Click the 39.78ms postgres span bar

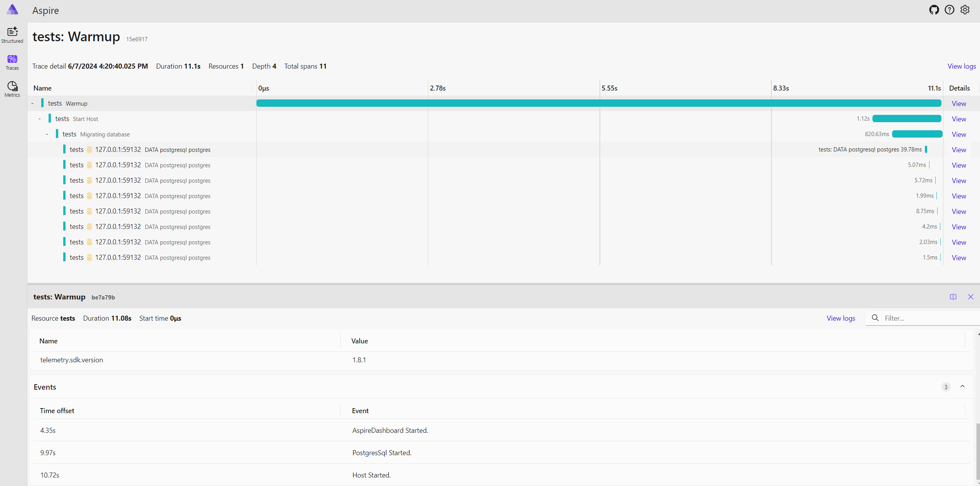pos(926,150)
